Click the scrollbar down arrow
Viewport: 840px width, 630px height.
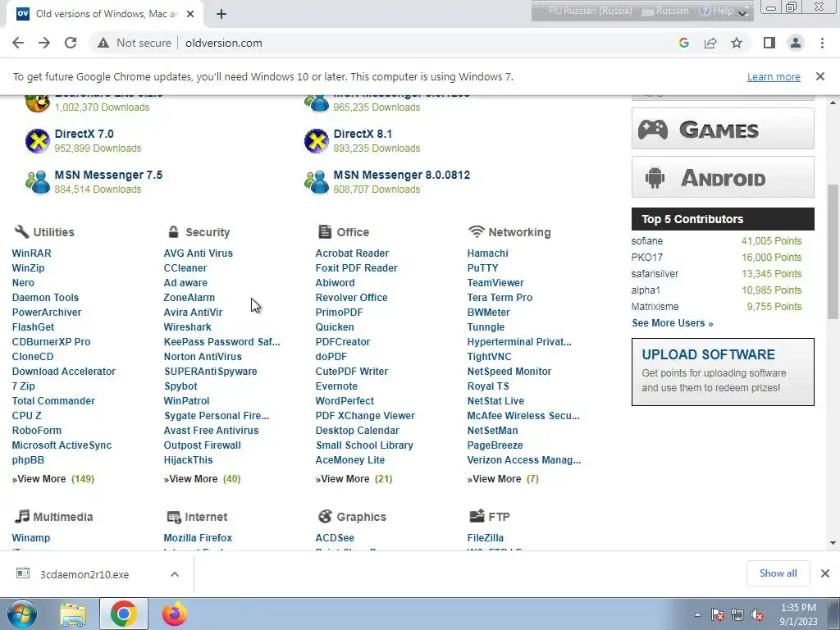(833, 543)
